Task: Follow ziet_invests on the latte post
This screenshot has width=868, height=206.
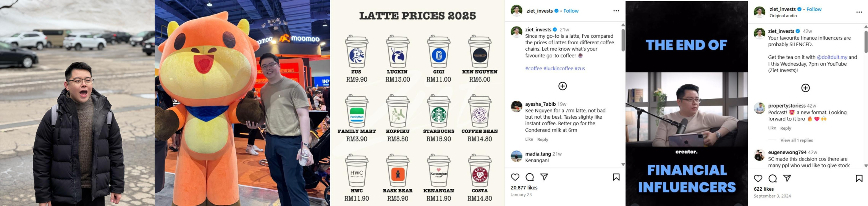Action: pos(571,11)
